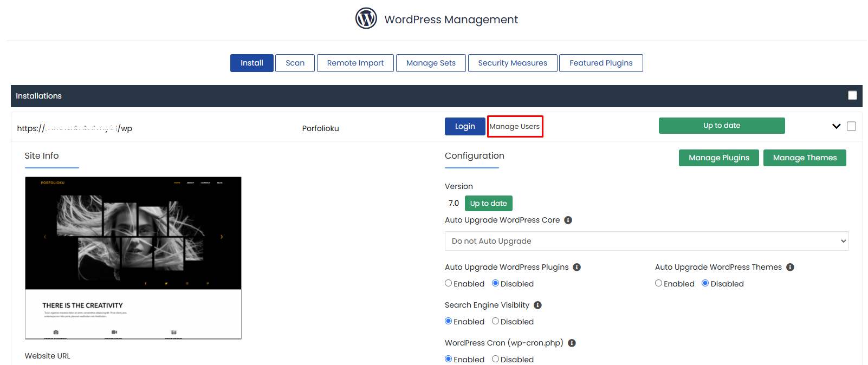Screen dimensions: 868x365
Task: Collapse the Porfolioku installation details chevron
Action: 836,126
